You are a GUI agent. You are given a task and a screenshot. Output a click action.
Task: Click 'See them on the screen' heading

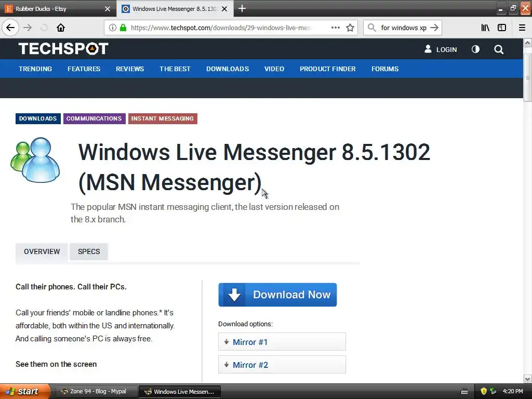56,364
